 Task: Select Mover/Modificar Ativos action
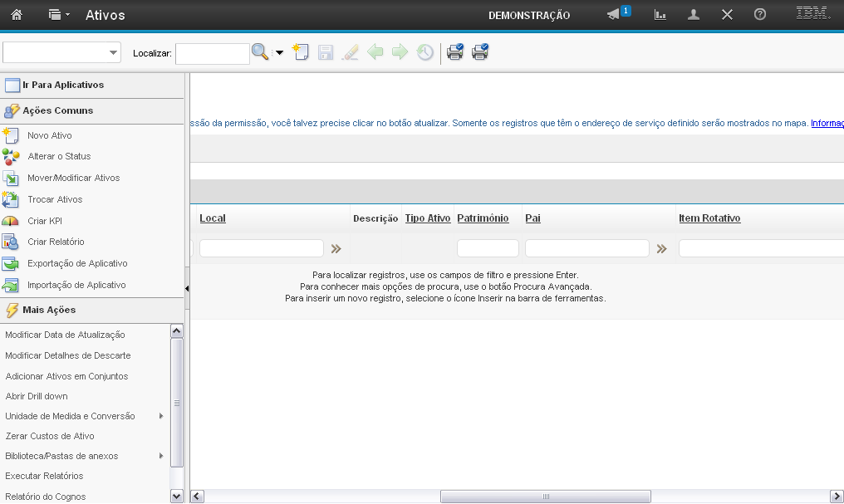pyautogui.click(x=73, y=178)
